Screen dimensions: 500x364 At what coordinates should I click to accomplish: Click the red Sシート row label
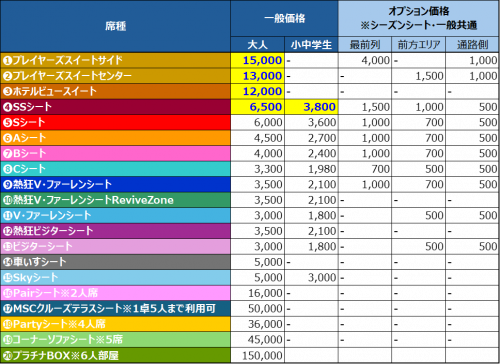115,122
